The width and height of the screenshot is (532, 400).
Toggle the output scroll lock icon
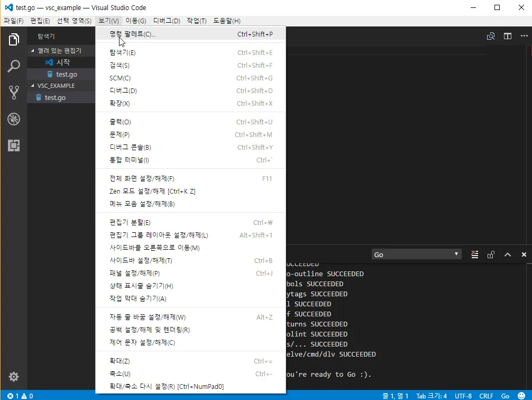coord(491,254)
